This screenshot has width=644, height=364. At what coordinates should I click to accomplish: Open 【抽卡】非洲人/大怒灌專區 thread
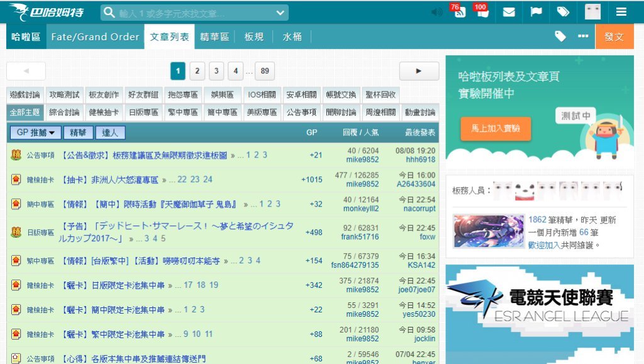pos(109,179)
